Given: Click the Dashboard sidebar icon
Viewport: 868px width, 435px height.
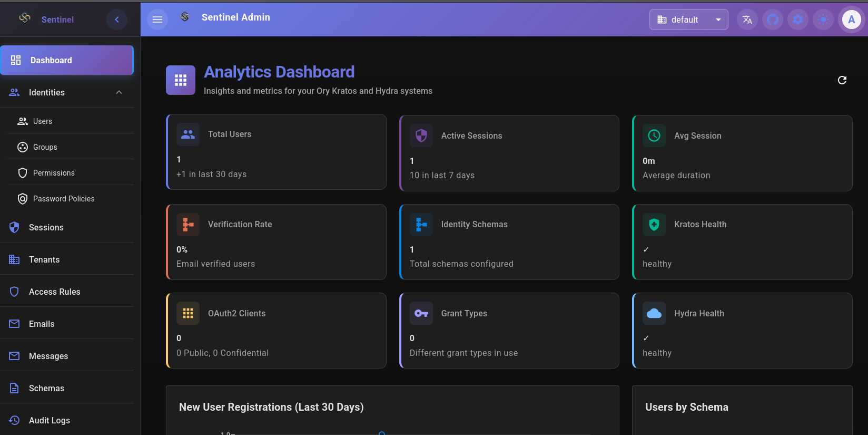Looking at the screenshot, I should pos(16,60).
